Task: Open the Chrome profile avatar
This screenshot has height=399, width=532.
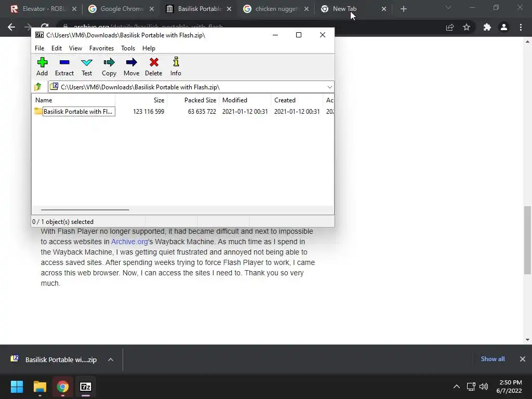Action: 504,27
